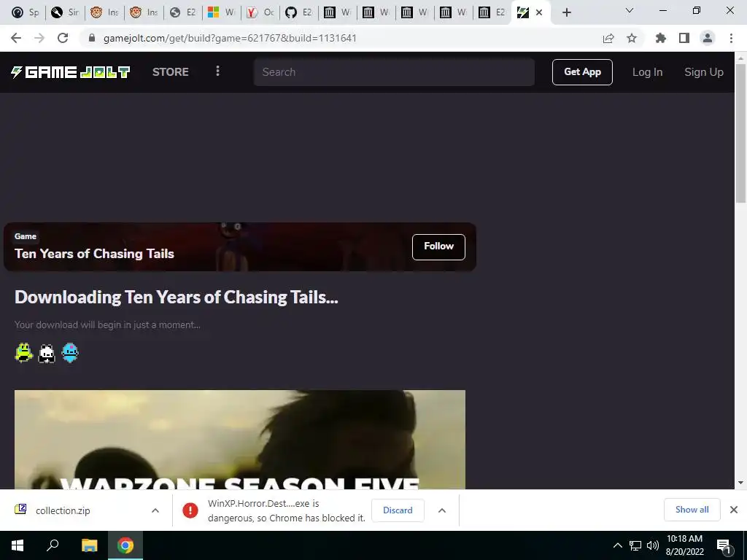Image resolution: width=747 pixels, height=560 pixels.
Task: Open the Chrome profile avatar
Action: click(x=708, y=38)
